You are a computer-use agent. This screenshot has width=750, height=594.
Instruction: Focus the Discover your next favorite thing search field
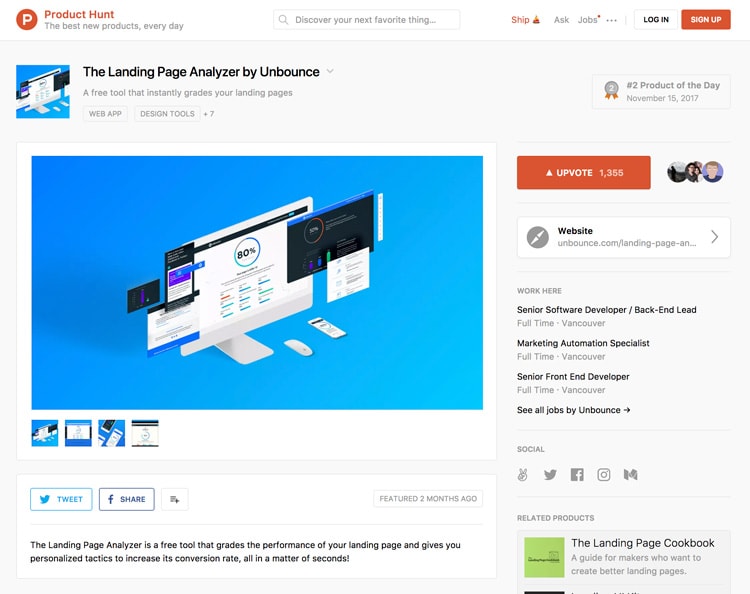[x=366, y=20]
